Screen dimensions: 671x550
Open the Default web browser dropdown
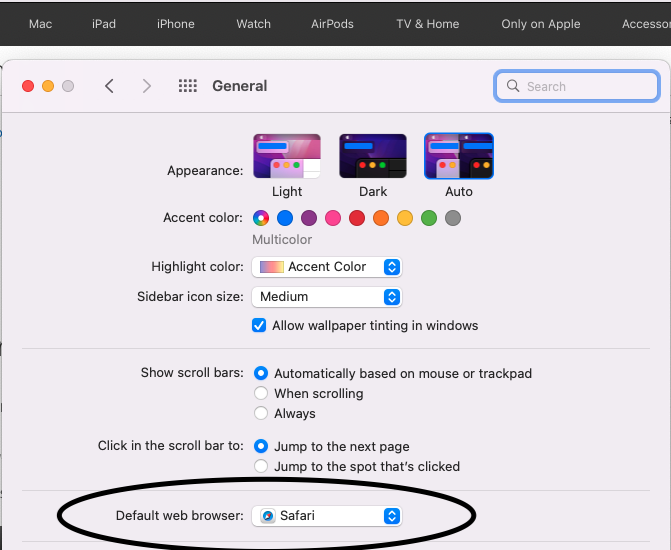[327, 516]
